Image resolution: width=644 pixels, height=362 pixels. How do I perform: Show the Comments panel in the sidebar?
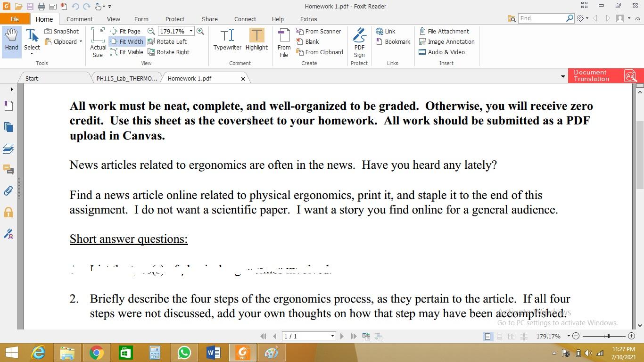tap(8, 170)
